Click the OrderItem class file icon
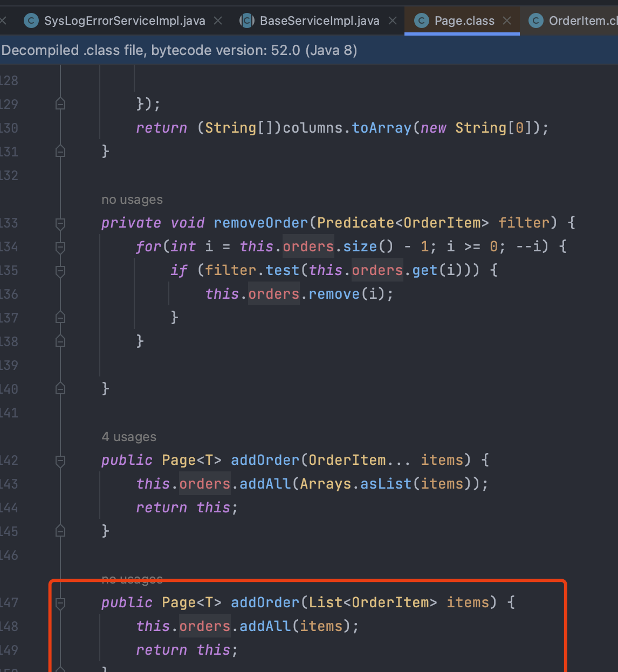 535,21
